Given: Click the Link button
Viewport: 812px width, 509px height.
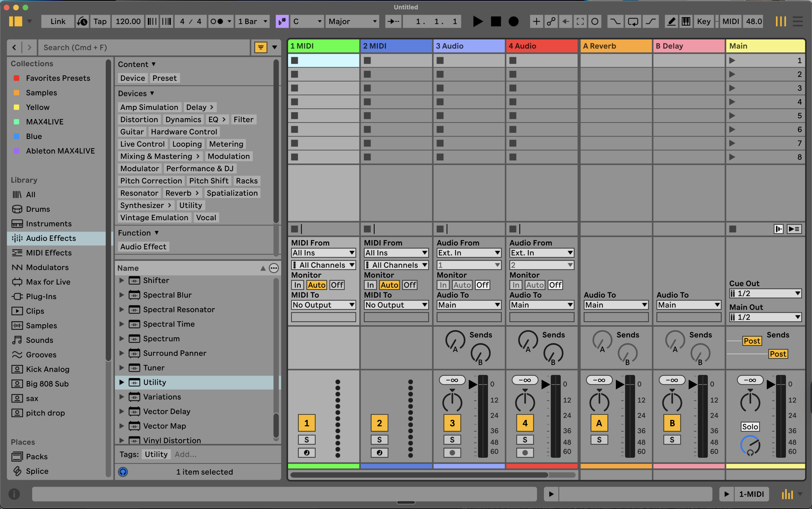Looking at the screenshot, I should 58,22.
